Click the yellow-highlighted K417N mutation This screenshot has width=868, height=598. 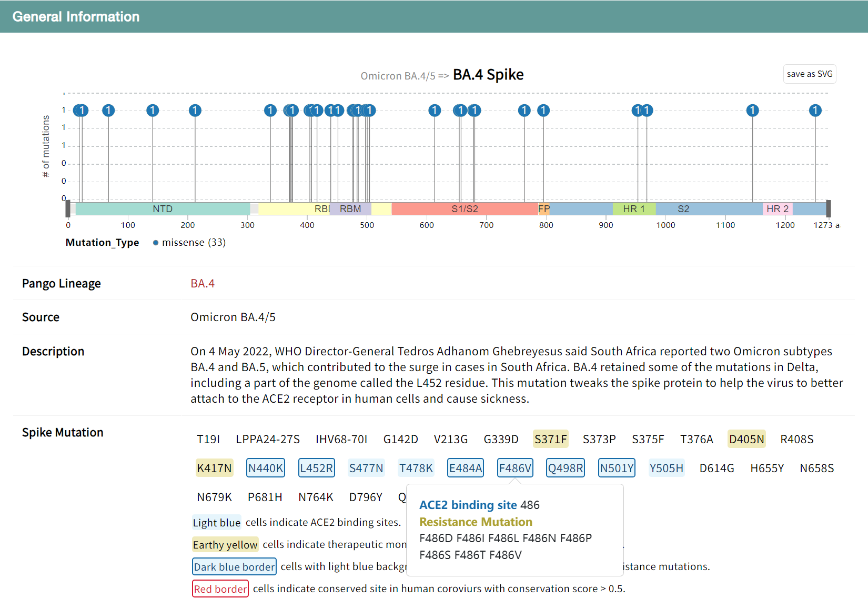coord(214,468)
